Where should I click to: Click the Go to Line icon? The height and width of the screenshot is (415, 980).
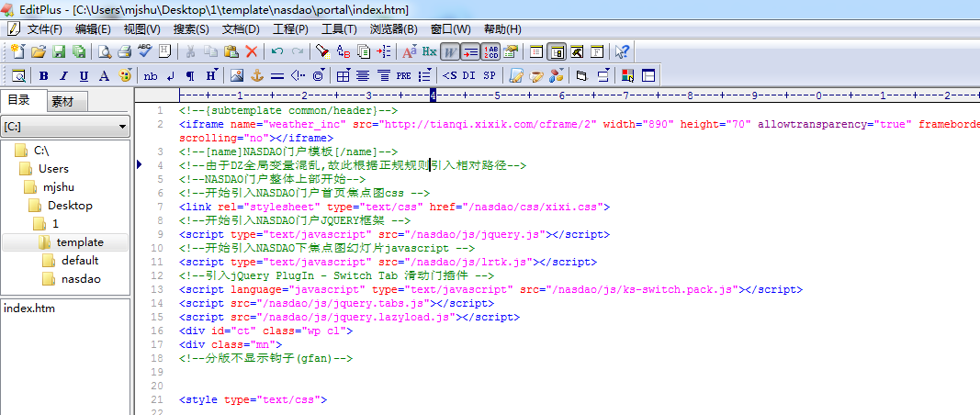click(383, 51)
